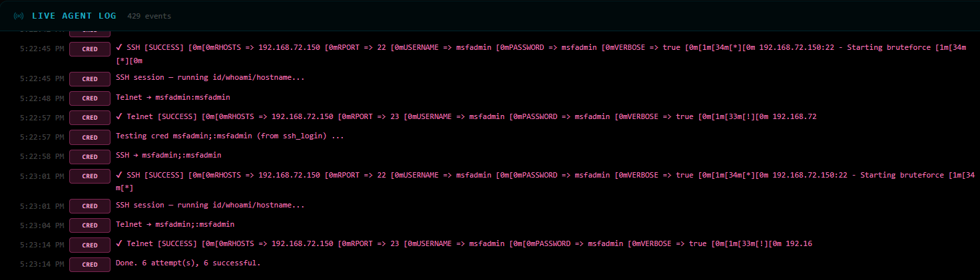This screenshot has width=980, height=280.
Task: Click the 5:22:48 PM timestamp
Action: pyautogui.click(x=42, y=98)
